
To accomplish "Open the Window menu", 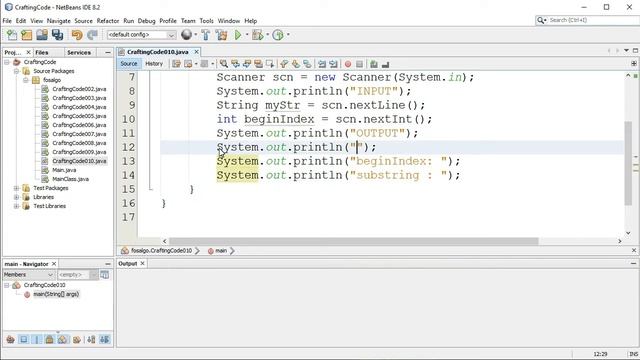I will click(229, 21).
